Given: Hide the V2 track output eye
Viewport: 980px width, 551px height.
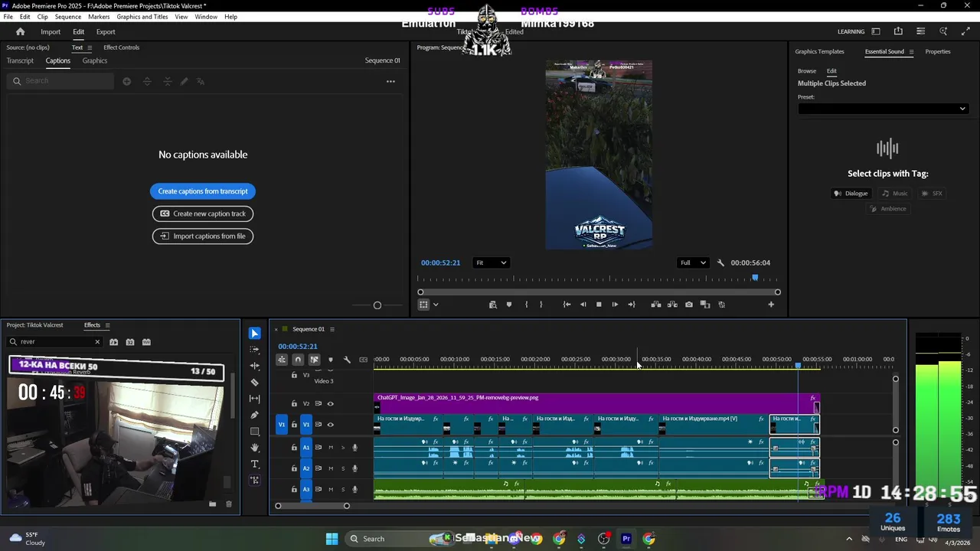Looking at the screenshot, I should tap(331, 403).
